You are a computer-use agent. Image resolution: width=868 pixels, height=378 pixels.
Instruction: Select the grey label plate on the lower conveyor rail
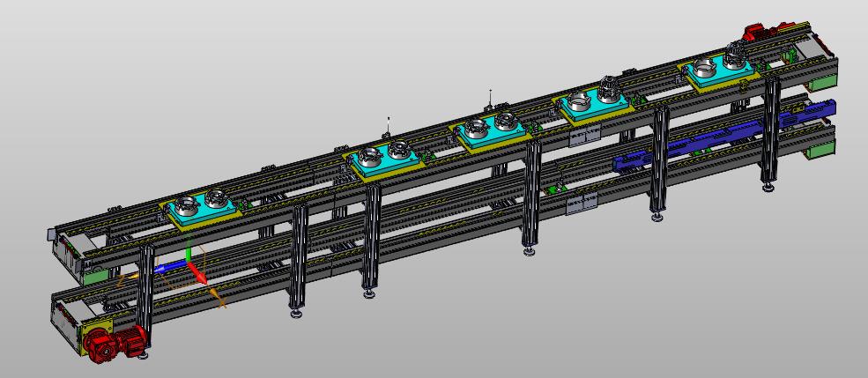coord(582,204)
